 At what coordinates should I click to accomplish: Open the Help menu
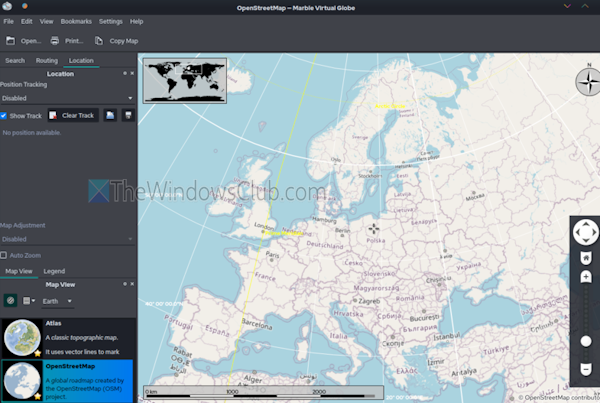point(136,21)
